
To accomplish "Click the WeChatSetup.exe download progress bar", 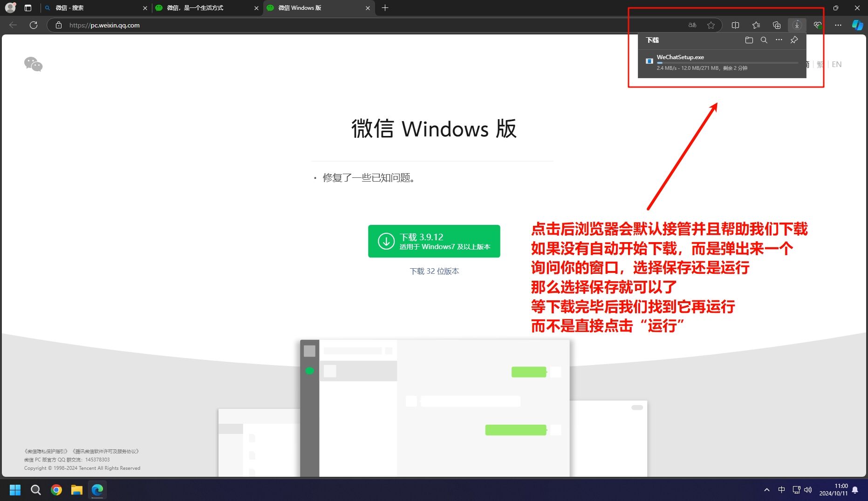I will [727, 62].
